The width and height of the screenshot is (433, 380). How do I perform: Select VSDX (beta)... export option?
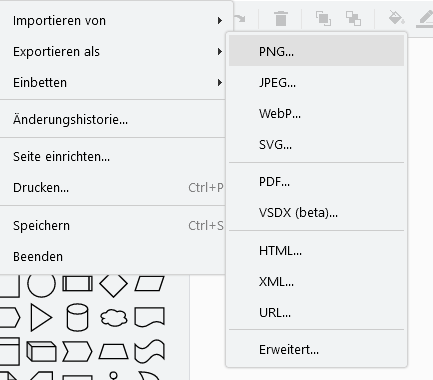coord(316,212)
